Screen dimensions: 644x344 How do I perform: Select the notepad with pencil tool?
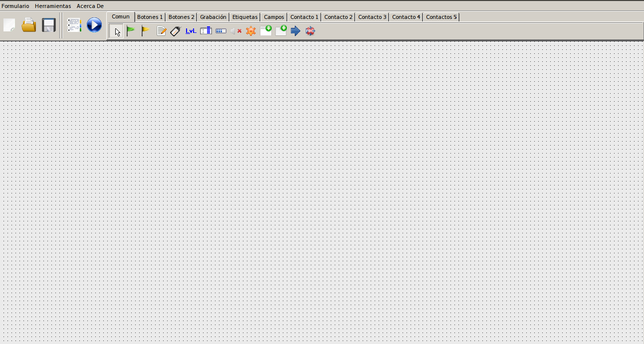161,31
